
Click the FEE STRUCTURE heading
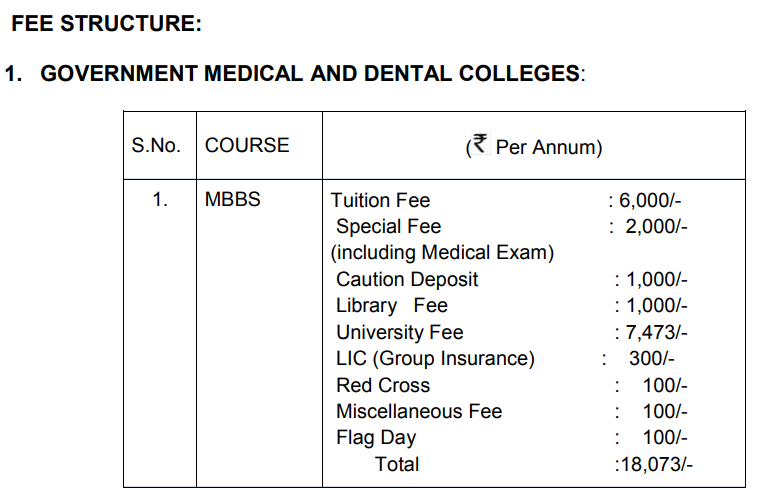click(107, 24)
